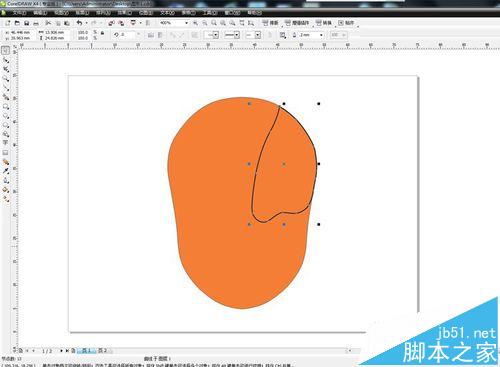Open the 视图 (View) menu
Image resolution: width=500 pixels, height=367 pixels.
point(61,13)
